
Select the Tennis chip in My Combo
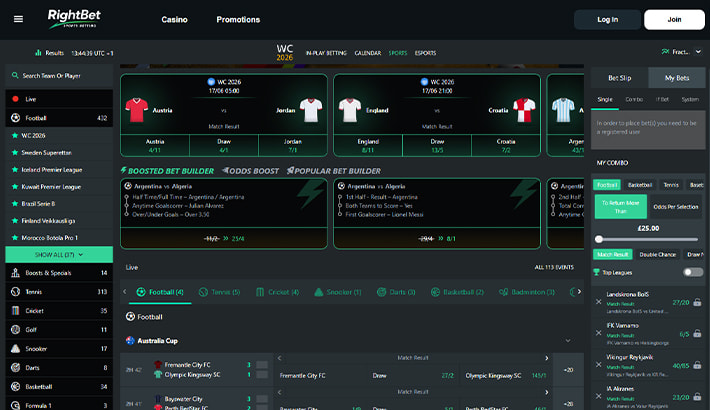pyautogui.click(x=671, y=185)
